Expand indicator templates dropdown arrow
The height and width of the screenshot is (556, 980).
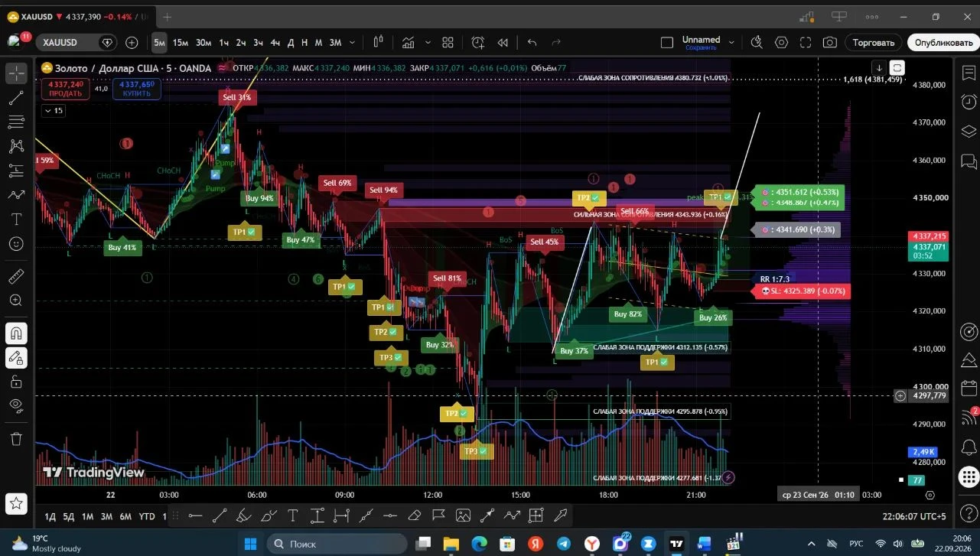[427, 43]
